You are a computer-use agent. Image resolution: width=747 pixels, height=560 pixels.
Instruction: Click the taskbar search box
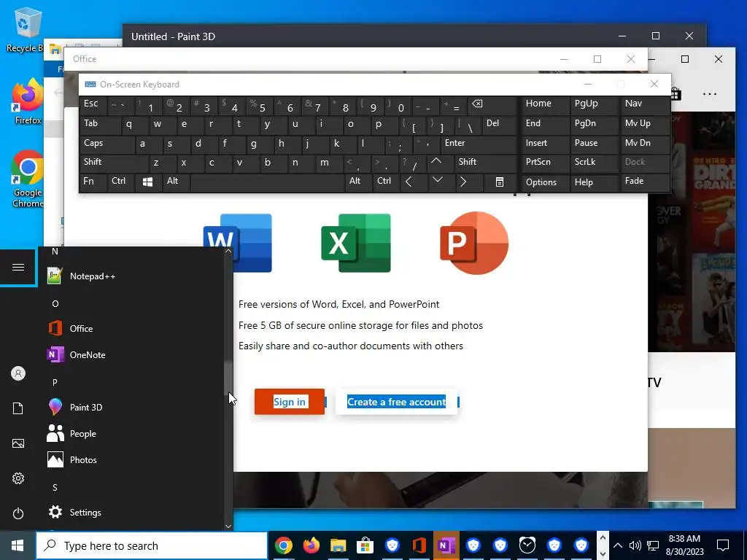(x=152, y=545)
